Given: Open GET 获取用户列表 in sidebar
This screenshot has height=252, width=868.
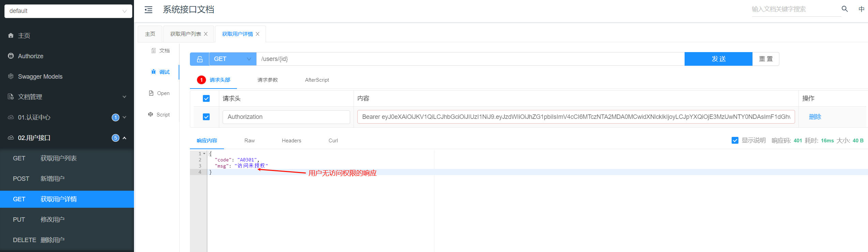Looking at the screenshot, I should [67, 158].
